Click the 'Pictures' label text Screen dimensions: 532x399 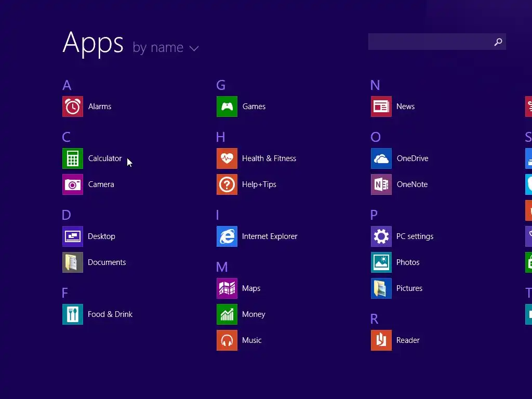[x=409, y=288]
